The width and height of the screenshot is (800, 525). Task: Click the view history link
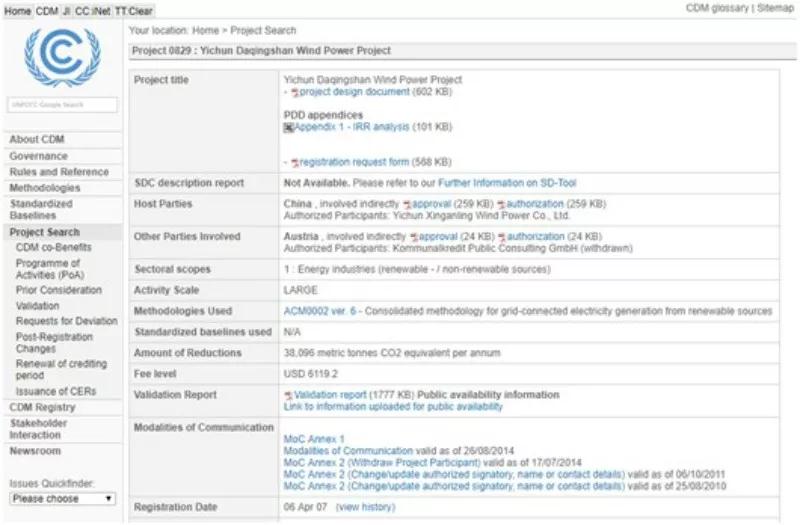(365, 507)
